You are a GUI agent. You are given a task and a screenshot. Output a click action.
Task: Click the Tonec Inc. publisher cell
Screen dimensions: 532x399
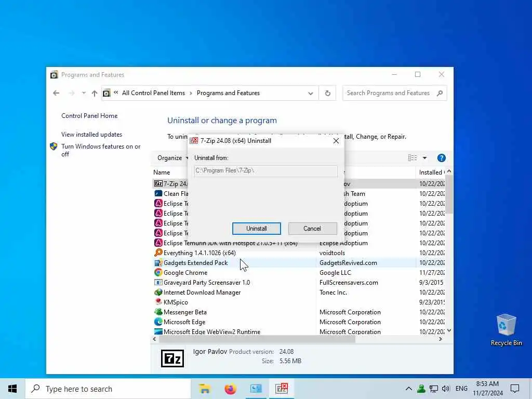(x=333, y=292)
